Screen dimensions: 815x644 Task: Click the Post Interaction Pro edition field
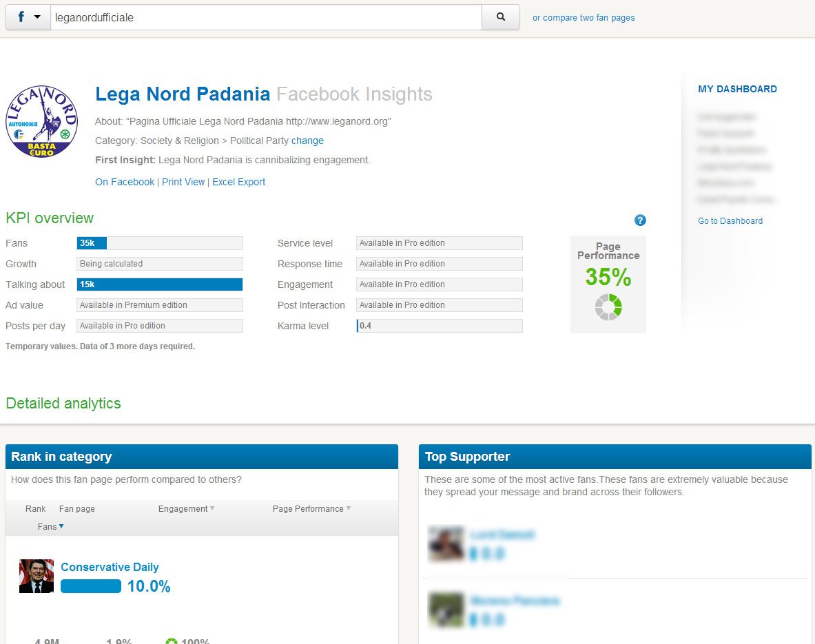(440, 305)
